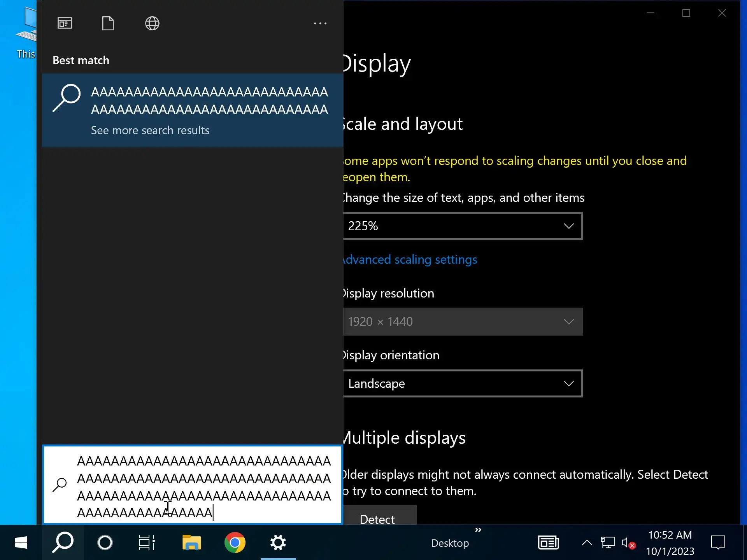Open Task View from taskbar
Viewport: 747px width, 560px height.
tap(147, 542)
